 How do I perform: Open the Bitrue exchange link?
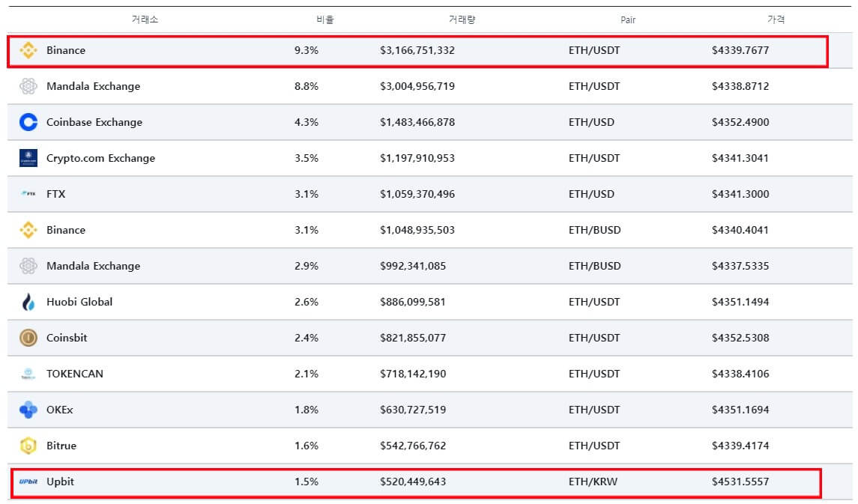point(61,446)
